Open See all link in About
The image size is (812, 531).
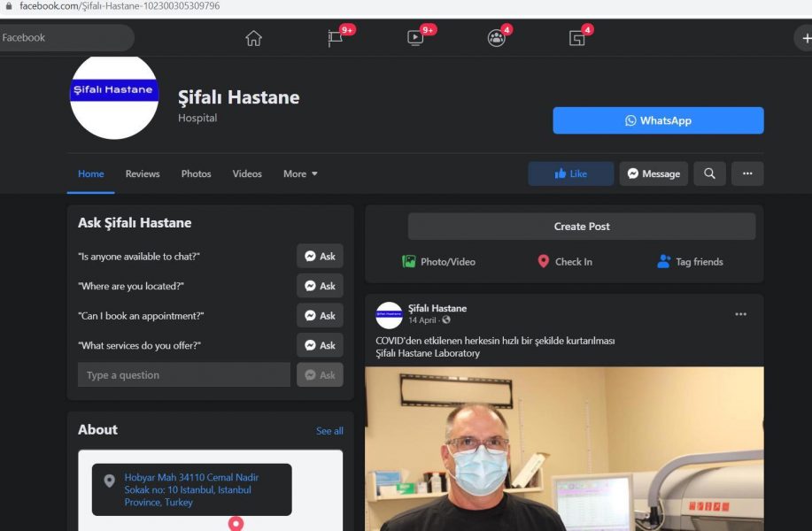pyautogui.click(x=329, y=431)
